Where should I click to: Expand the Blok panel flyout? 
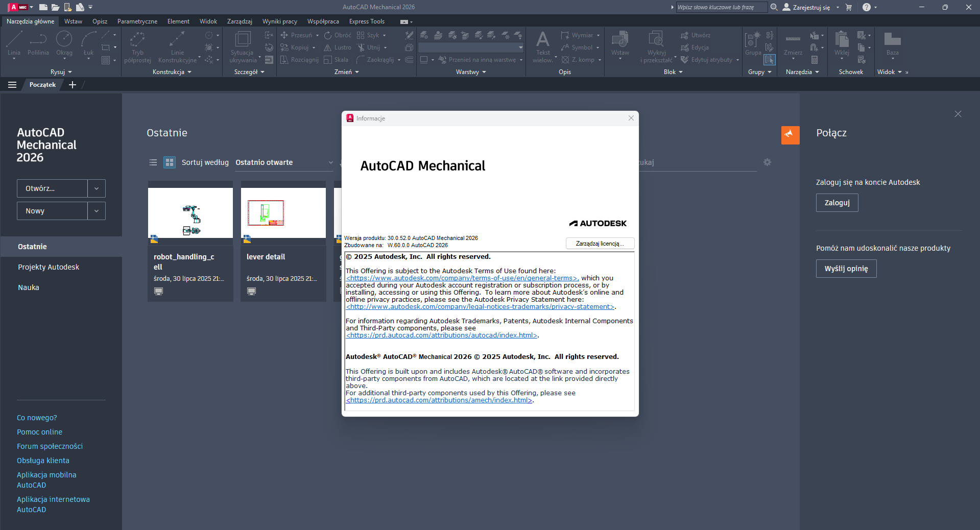pyautogui.click(x=673, y=72)
